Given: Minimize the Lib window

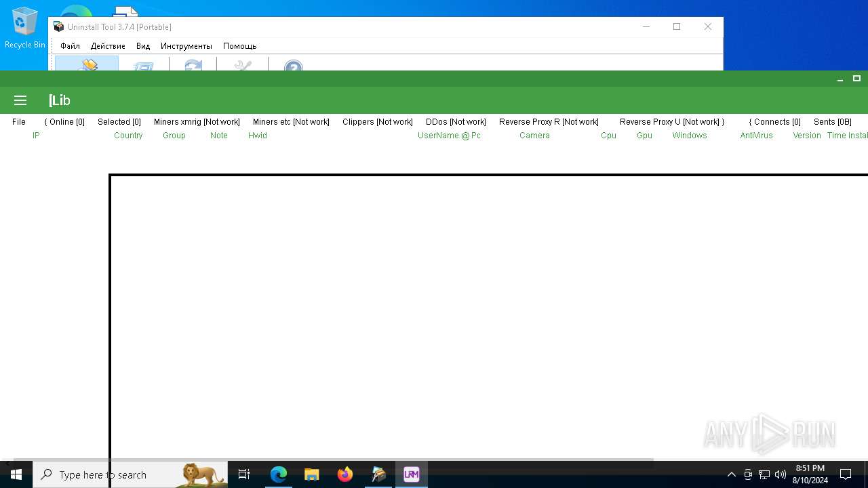Looking at the screenshot, I should tap(840, 79).
